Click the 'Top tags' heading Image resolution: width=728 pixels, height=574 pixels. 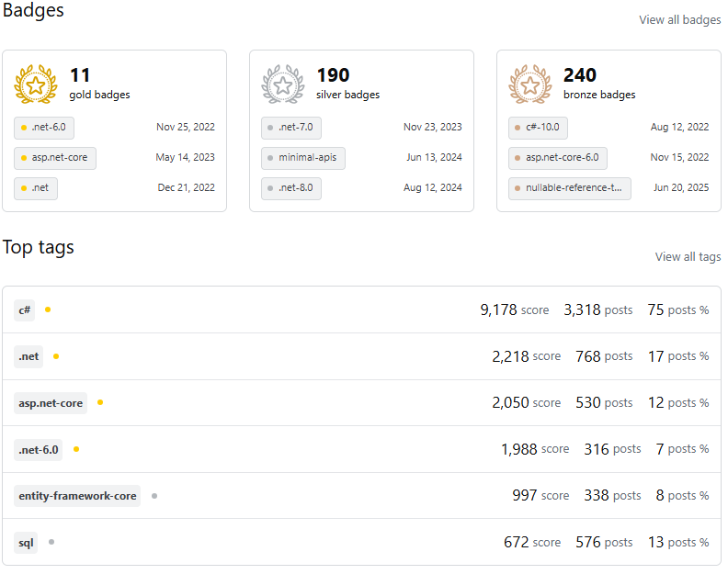point(38,247)
